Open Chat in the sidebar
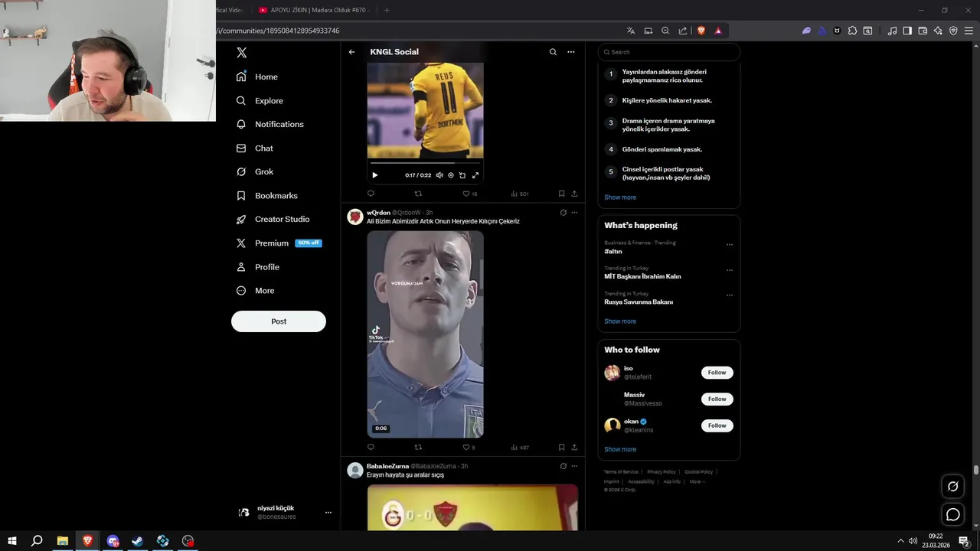980x551 pixels. click(x=255, y=148)
